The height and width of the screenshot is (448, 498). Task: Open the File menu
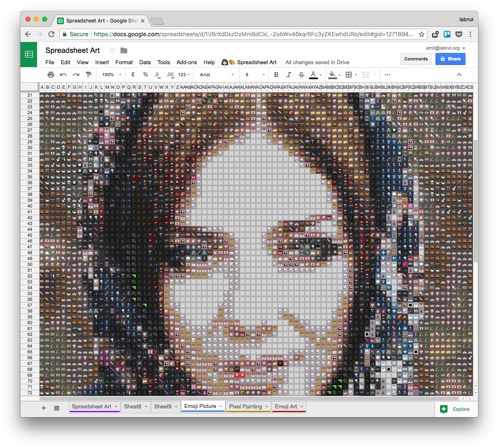coord(50,62)
